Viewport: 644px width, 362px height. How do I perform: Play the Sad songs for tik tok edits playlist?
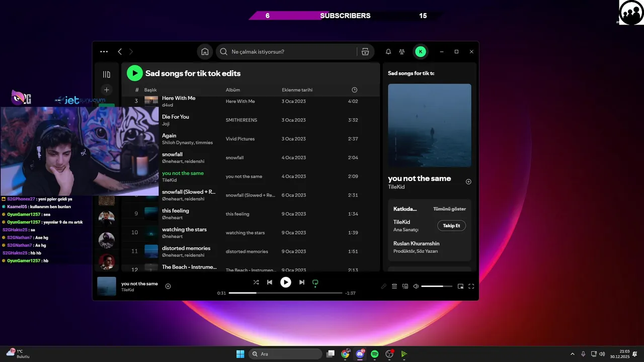click(x=134, y=73)
